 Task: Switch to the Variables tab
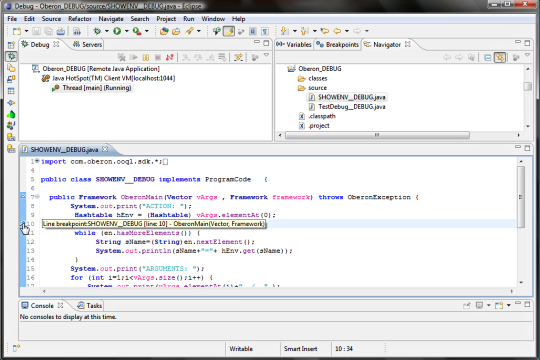pyautogui.click(x=294, y=44)
